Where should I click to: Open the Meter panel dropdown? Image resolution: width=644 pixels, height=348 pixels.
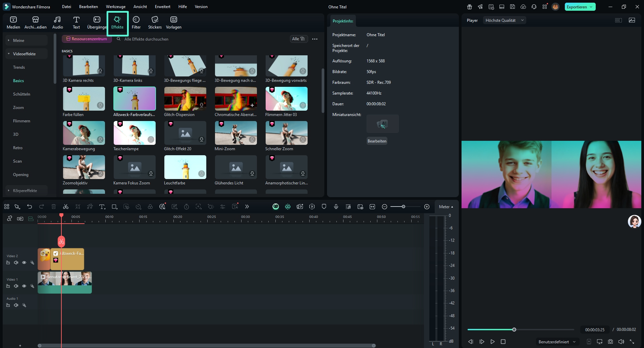coord(446,207)
